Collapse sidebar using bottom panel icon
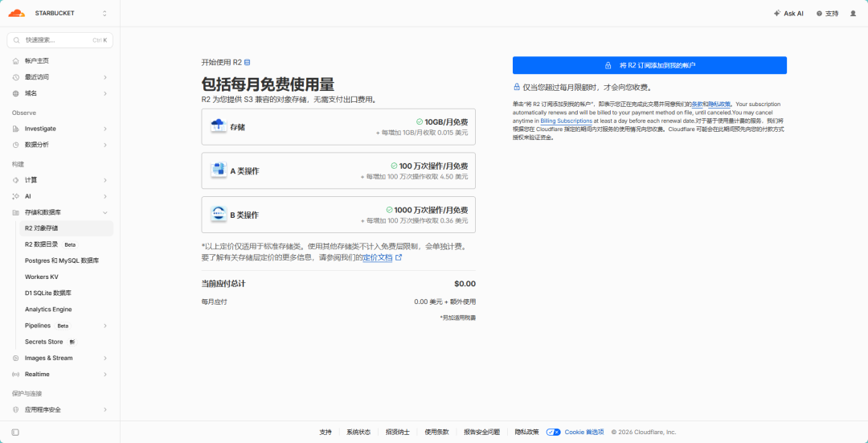 point(15,432)
